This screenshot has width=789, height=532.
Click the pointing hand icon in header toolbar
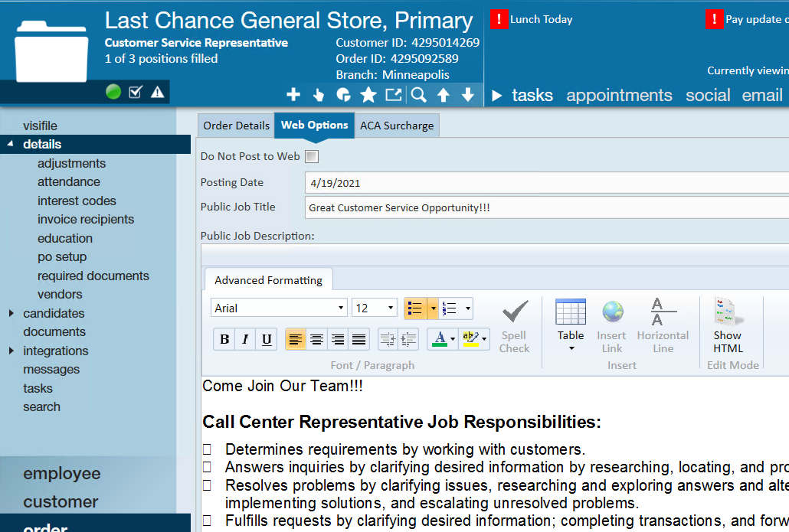[319, 94]
